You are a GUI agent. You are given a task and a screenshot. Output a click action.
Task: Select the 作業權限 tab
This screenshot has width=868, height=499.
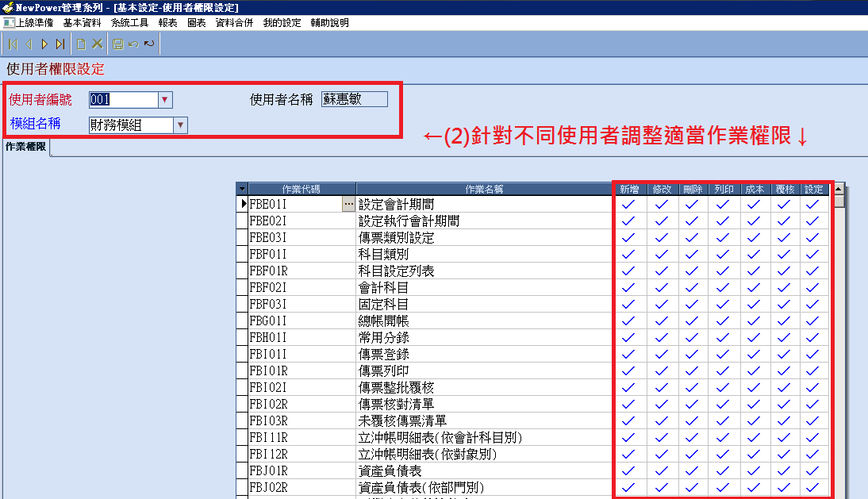click(x=25, y=147)
